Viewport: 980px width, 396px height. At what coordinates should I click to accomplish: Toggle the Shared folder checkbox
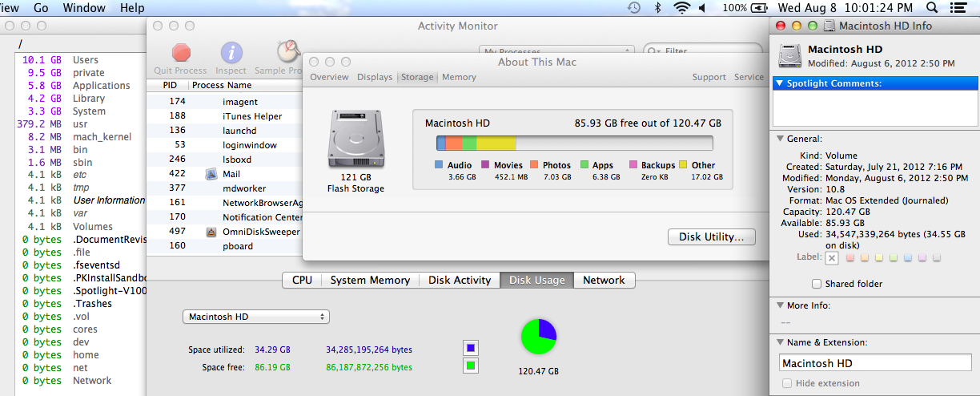click(816, 284)
